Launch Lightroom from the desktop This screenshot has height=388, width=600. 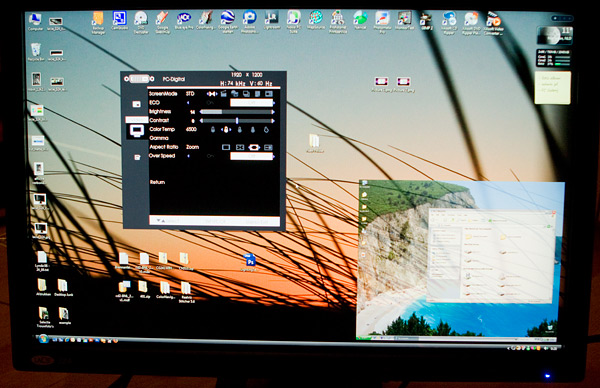click(271, 21)
